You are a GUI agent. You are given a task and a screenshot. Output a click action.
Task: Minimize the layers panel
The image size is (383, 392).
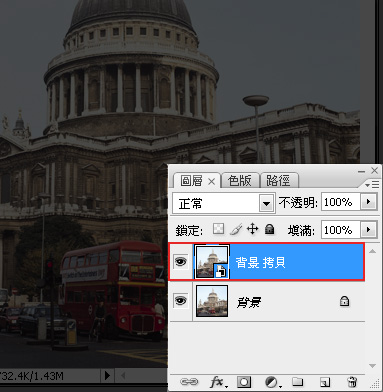tap(361, 171)
